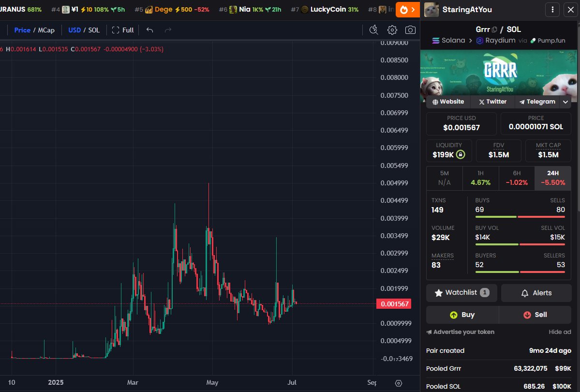Open trending token URANUS
This screenshot has height=392, width=580.
20,10
